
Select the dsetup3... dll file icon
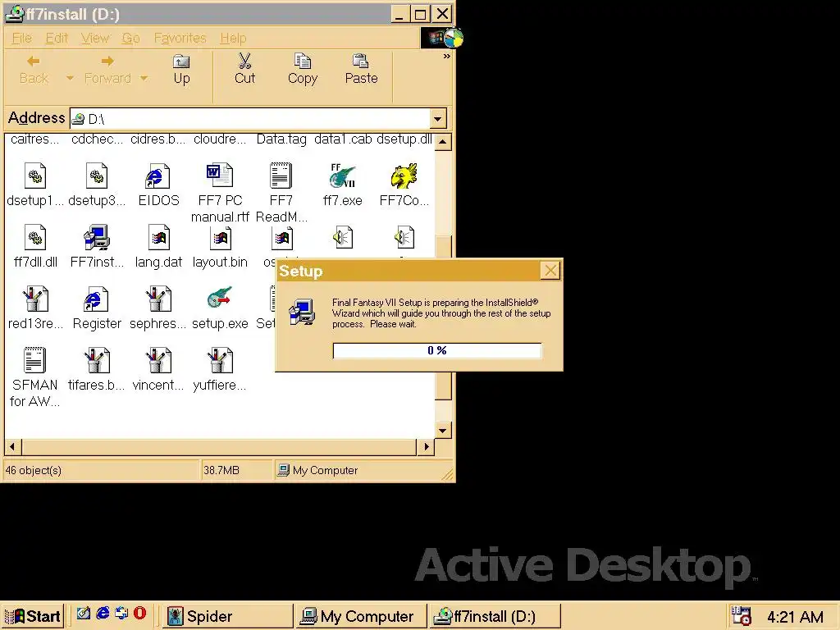tap(97, 176)
